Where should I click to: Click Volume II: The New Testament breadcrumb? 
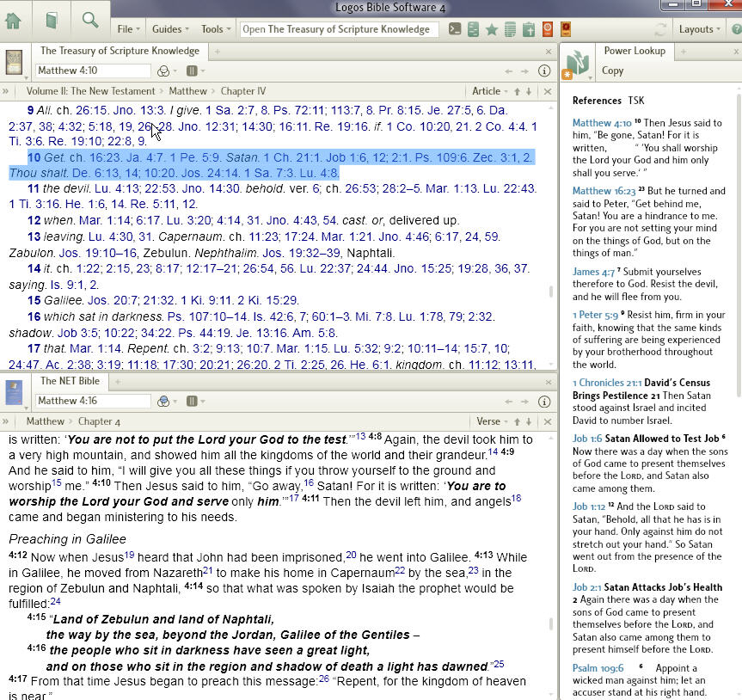click(90, 91)
